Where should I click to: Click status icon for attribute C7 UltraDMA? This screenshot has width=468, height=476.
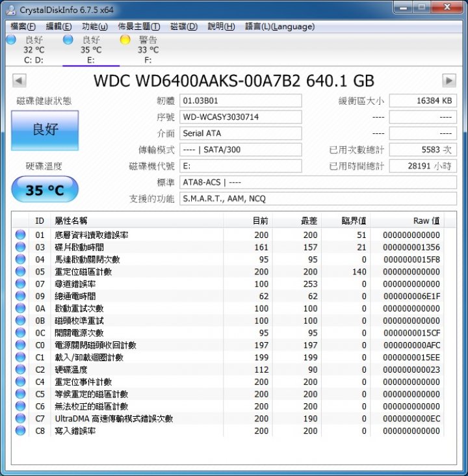point(20,418)
